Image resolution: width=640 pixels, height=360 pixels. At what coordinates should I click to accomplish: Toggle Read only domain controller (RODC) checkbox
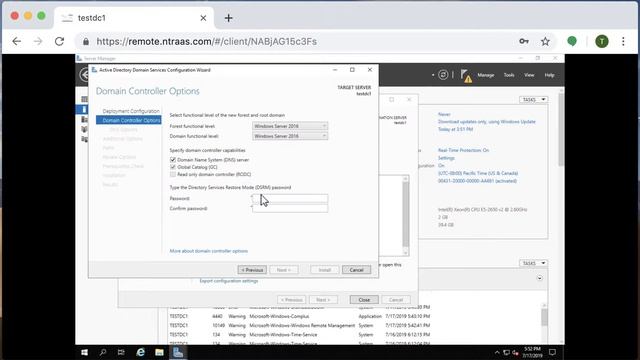tap(173, 174)
